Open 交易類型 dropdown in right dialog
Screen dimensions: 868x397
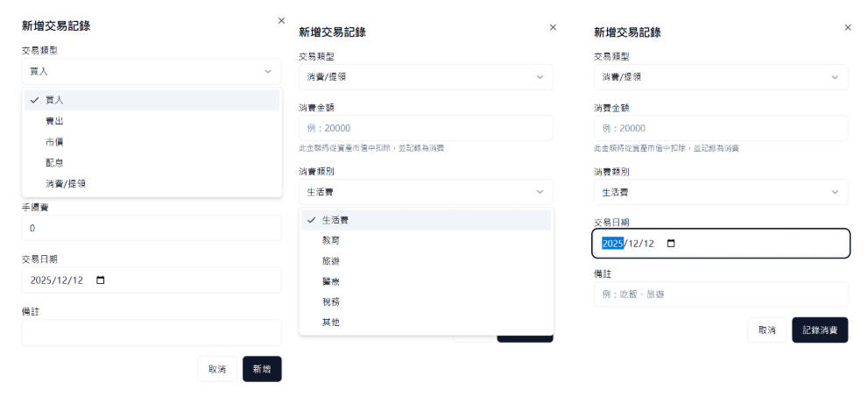click(721, 77)
